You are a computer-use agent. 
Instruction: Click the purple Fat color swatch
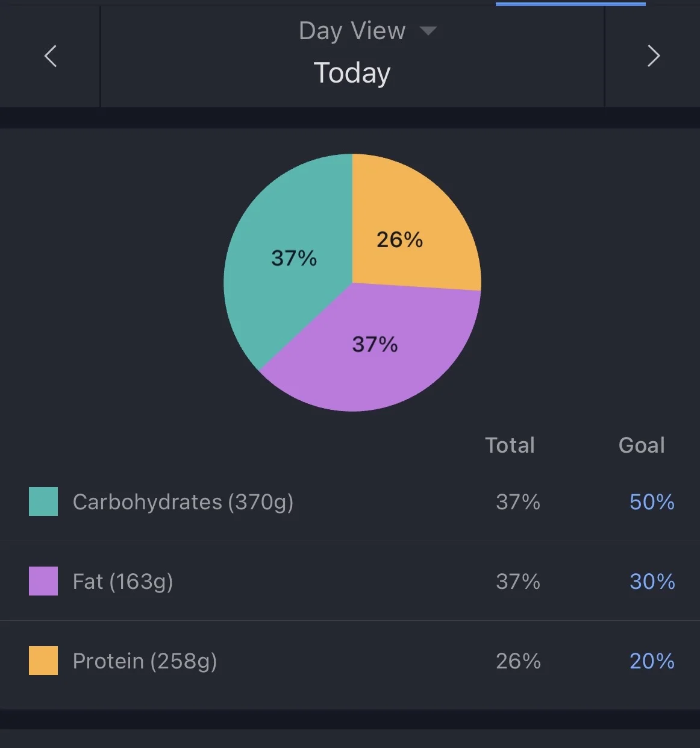coord(43,581)
